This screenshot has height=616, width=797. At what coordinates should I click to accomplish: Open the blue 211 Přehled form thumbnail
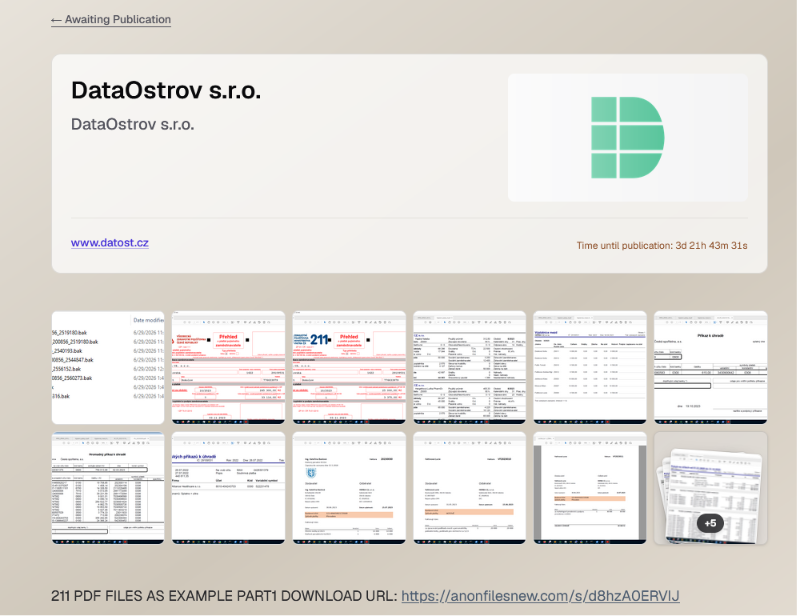coord(349,367)
